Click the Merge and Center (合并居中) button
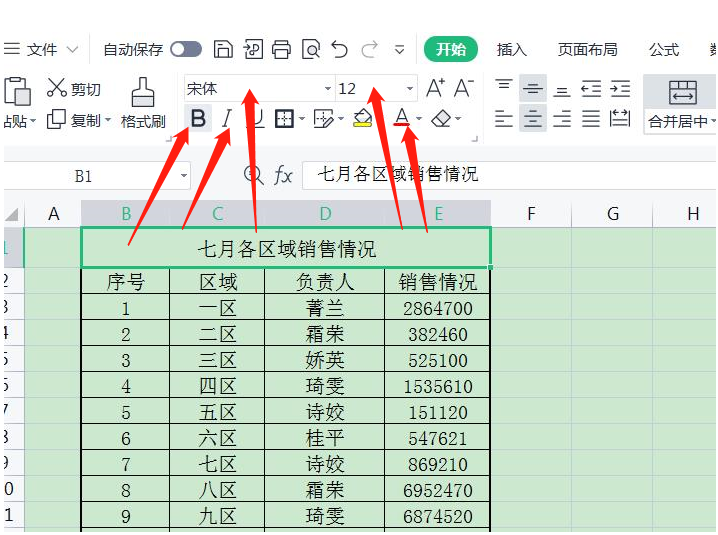Screen dimensions: 718x535 pyautogui.click(x=682, y=104)
